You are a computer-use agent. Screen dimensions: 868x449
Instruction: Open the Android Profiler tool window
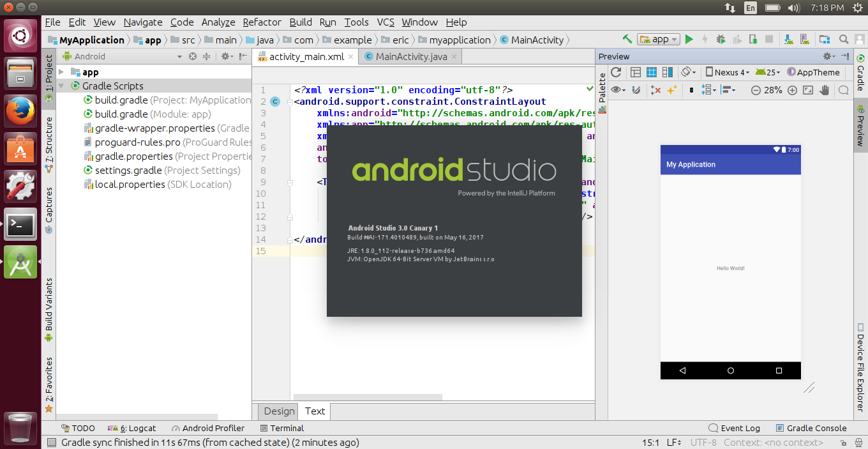(207, 428)
